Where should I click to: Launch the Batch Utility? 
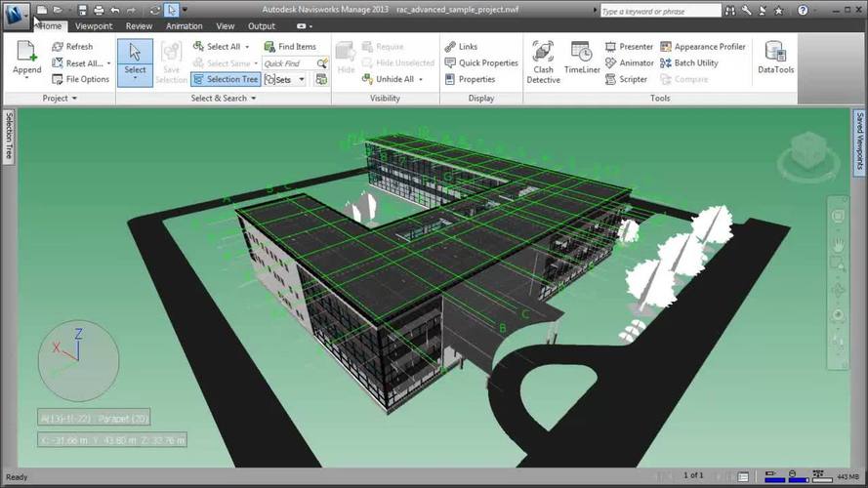point(689,63)
